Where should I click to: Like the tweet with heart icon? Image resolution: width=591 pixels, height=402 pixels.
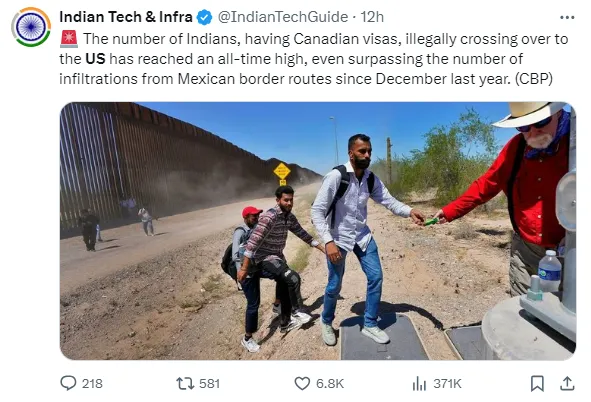[302, 384]
